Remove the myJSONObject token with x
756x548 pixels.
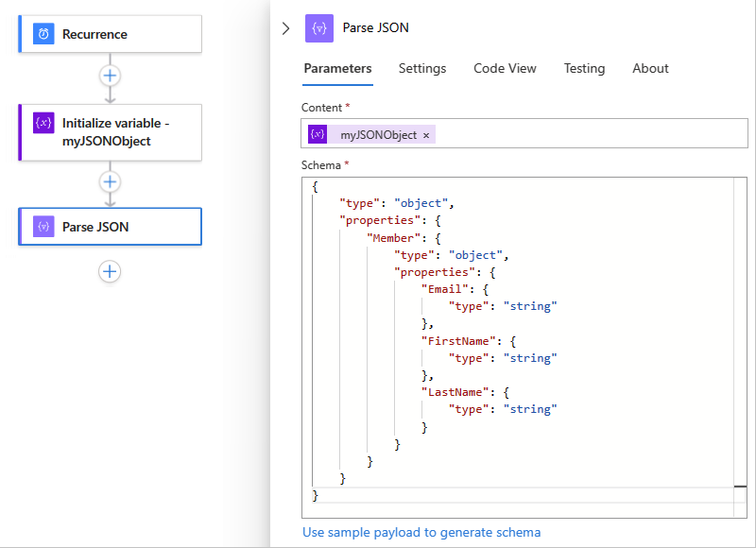click(x=426, y=136)
